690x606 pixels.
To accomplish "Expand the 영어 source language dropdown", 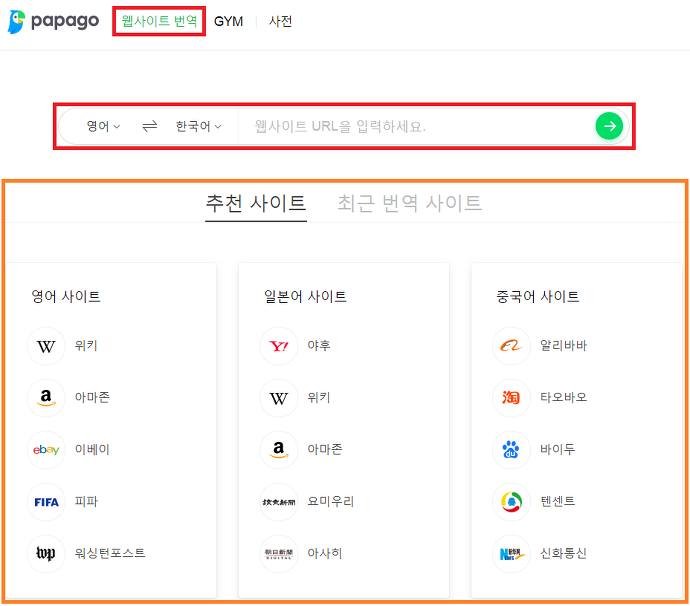I will 103,126.
